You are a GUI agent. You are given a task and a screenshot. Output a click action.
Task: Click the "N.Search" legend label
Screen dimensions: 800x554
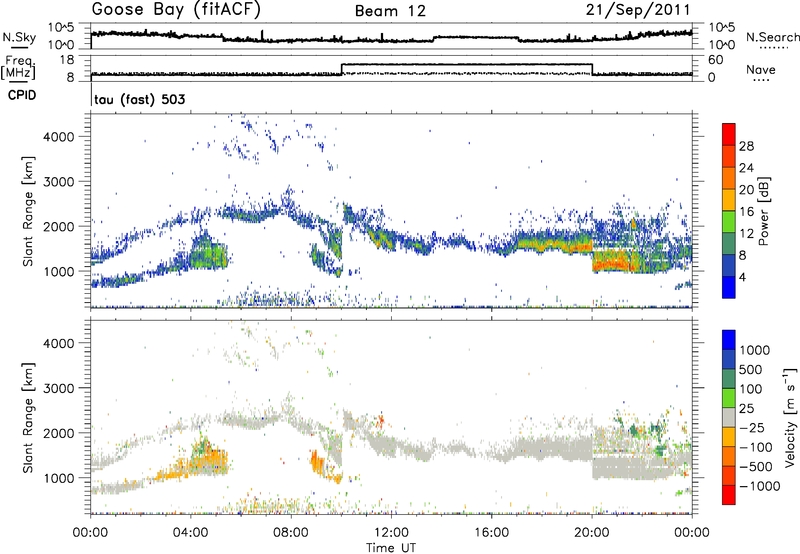pos(772,37)
